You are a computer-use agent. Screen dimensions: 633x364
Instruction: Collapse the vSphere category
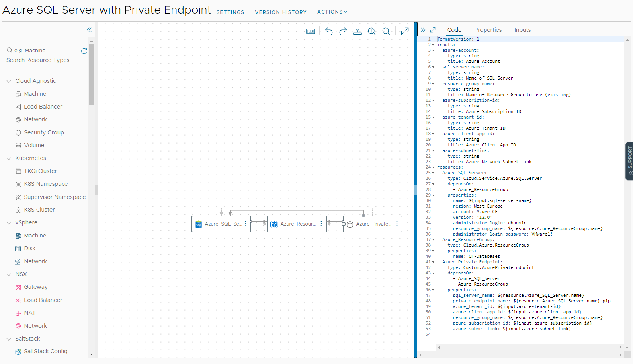click(9, 223)
